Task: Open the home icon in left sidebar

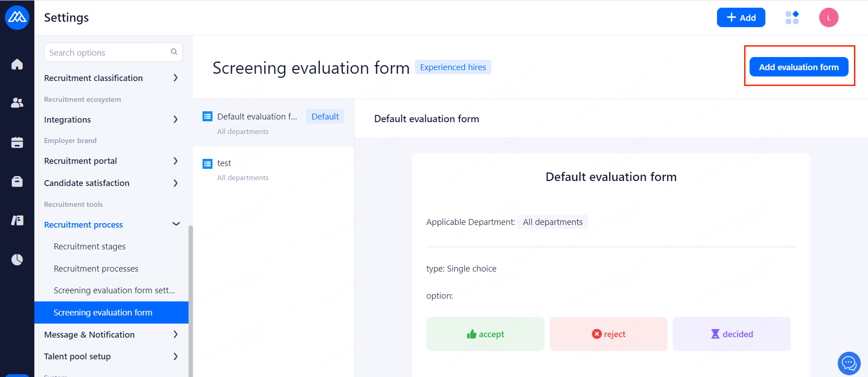Action: click(x=17, y=64)
